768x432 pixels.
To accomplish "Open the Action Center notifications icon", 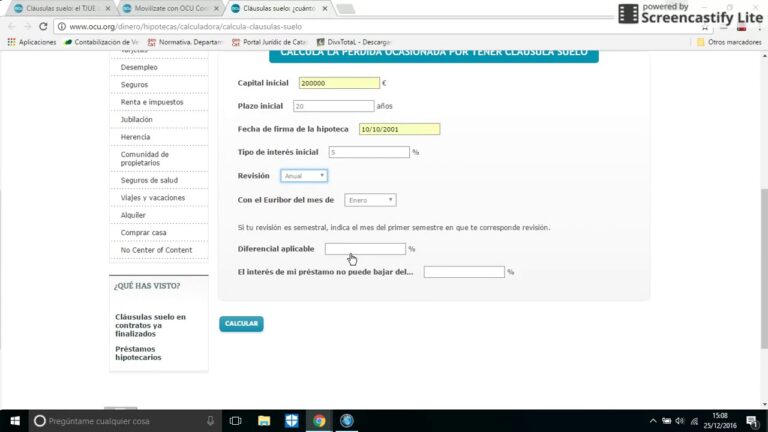I will tap(753, 421).
